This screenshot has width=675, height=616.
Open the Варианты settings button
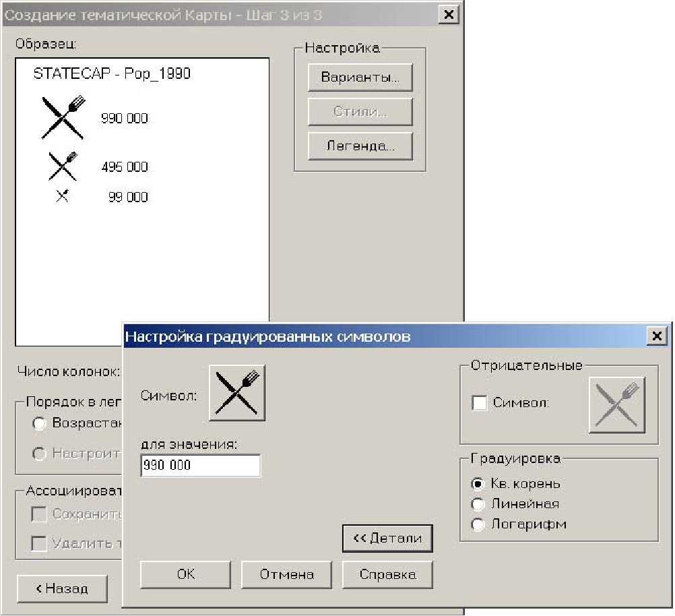tap(360, 77)
